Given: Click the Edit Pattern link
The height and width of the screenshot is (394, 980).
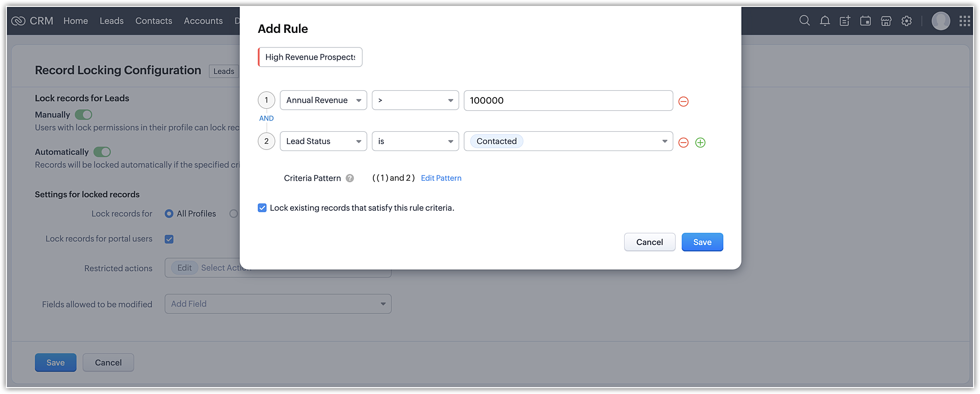Looking at the screenshot, I should (x=441, y=178).
